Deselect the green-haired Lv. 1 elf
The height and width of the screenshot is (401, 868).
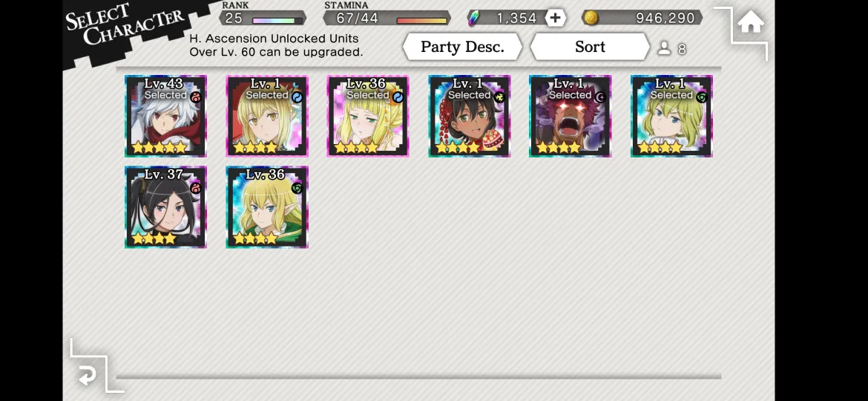click(x=671, y=117)
